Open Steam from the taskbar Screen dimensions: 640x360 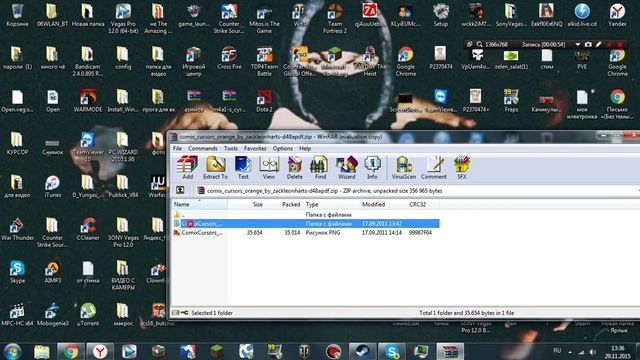click(362, 351)
